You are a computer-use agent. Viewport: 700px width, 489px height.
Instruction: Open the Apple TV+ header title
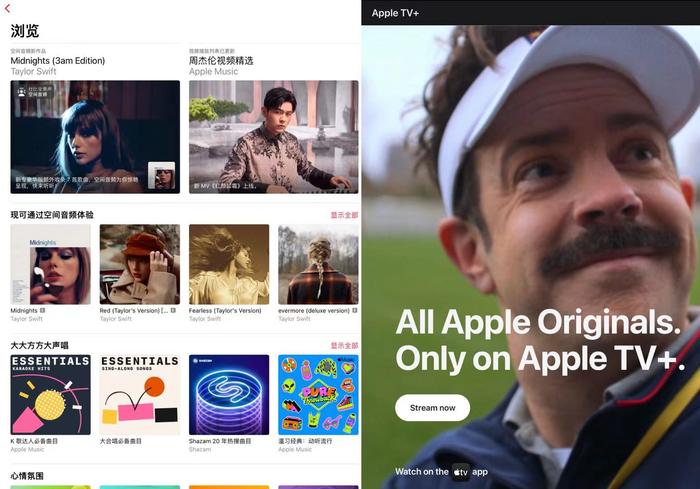tap(395, 13)
